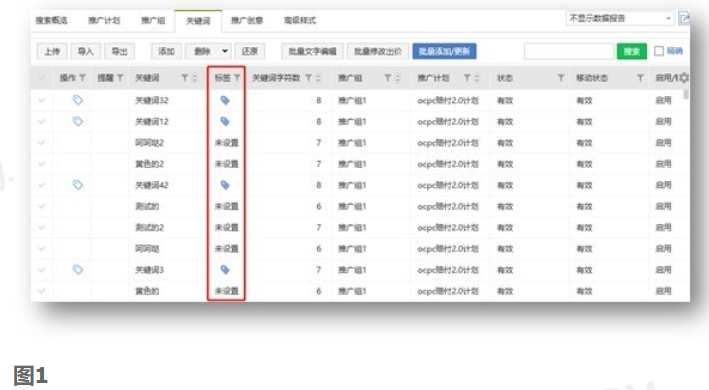Screen dimensions: 709x390
Task: Switch to the 推广计划 tab
Action: click(104, 20)
